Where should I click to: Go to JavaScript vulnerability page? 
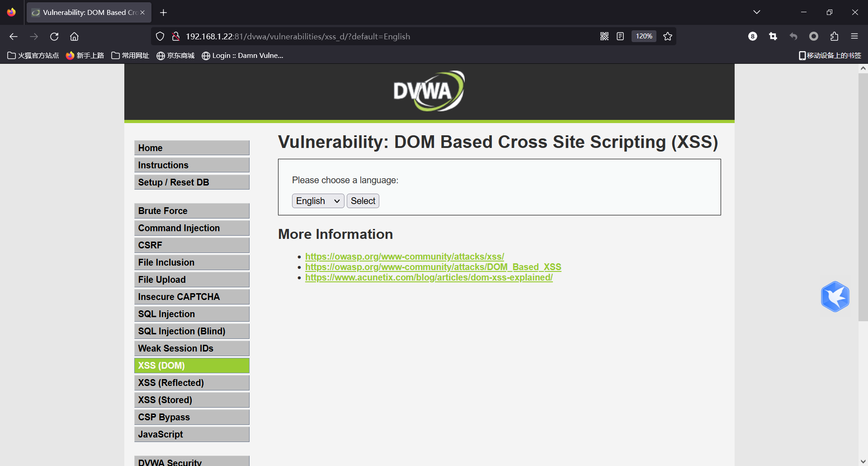click(x=192, y=434)
